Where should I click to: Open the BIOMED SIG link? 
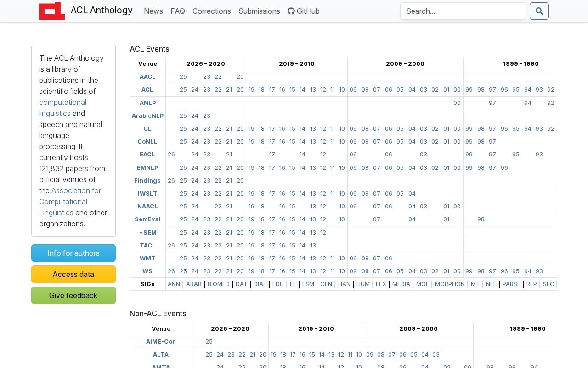pos(219,284)
